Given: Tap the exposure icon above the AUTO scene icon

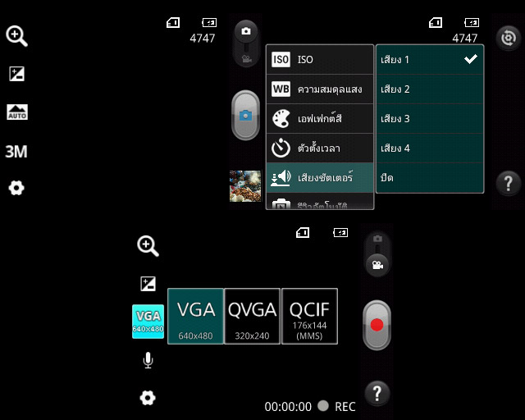Looking at the screenshot, I should [x=16, y=74].
